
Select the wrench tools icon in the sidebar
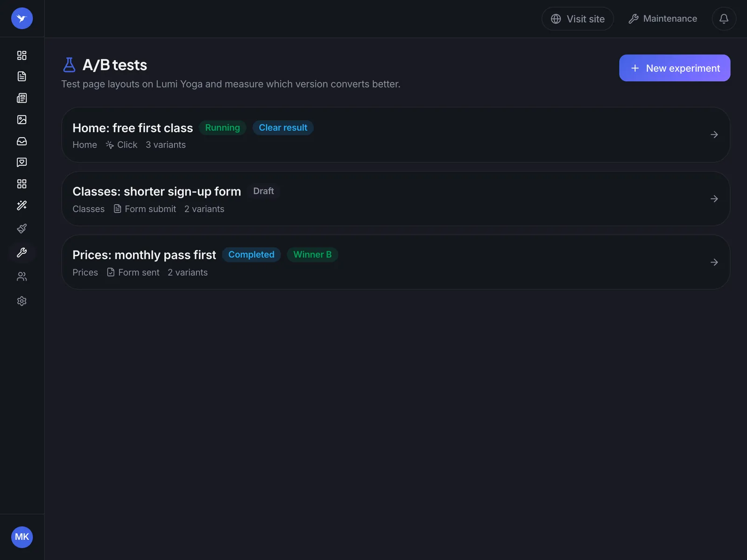pyautogui.click(x=22, y=252)
